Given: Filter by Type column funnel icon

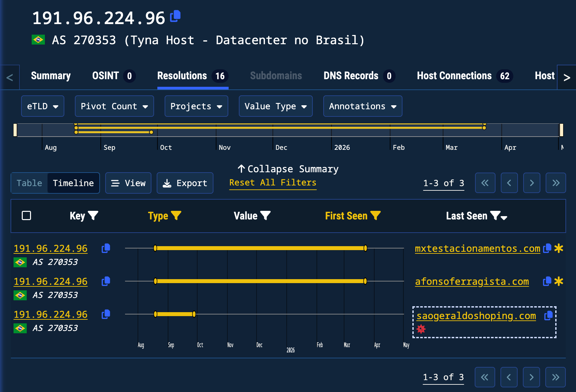Looking at the screenshot, I should [176, 216].
